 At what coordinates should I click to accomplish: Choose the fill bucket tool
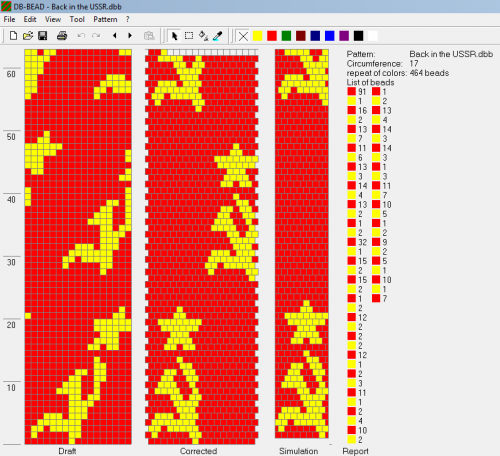click(x=203, y=36)
